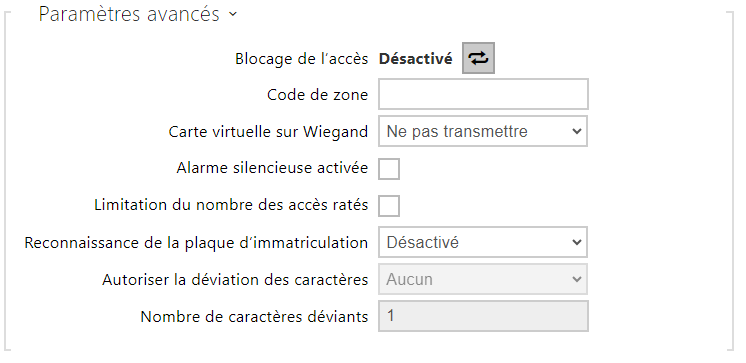746x363 pixels.
Task: Click the Carte virtuelle sur Wiegand dropdown arrow
Action: 577,131
